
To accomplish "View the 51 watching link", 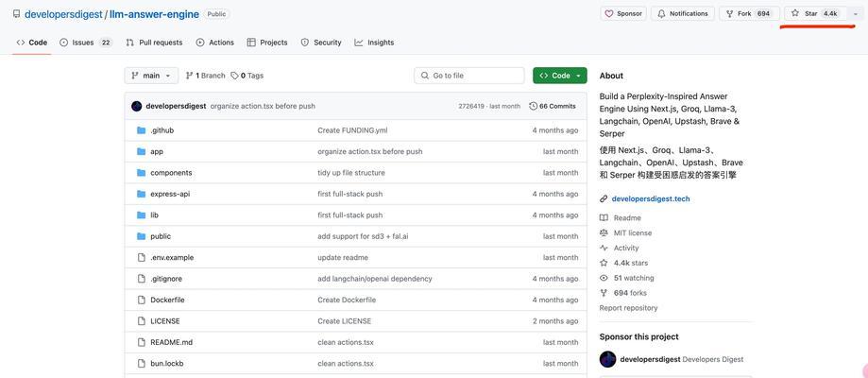I will coord(634,278).
